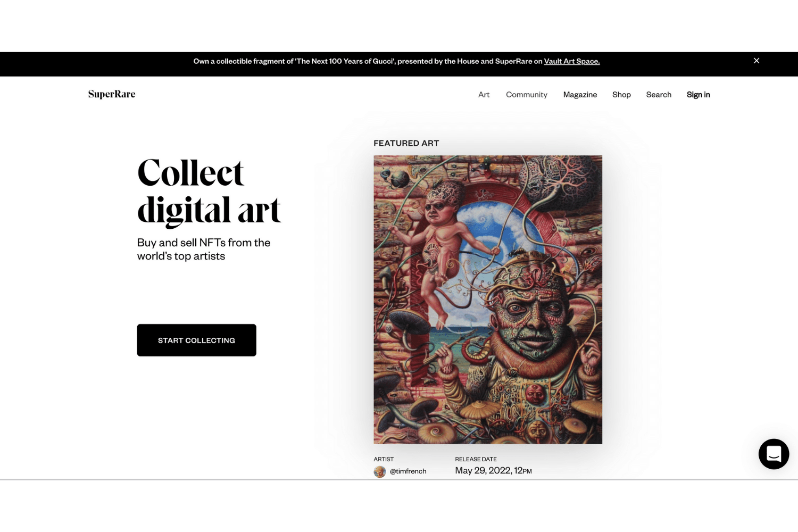This screenshot has height=532, width=798.
Task: Visit the Shop navigation link
Action: pyautogui.click(x=621, y=95)
